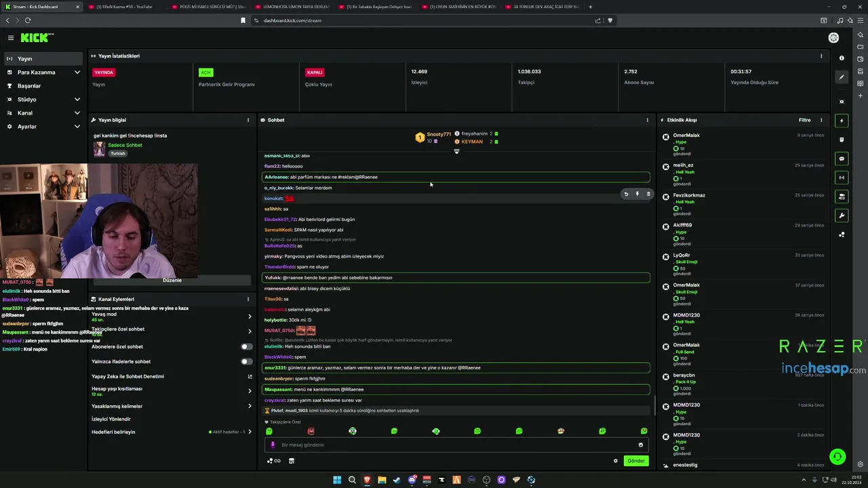Toggle the chat bubble widget icon

(842, 159)
